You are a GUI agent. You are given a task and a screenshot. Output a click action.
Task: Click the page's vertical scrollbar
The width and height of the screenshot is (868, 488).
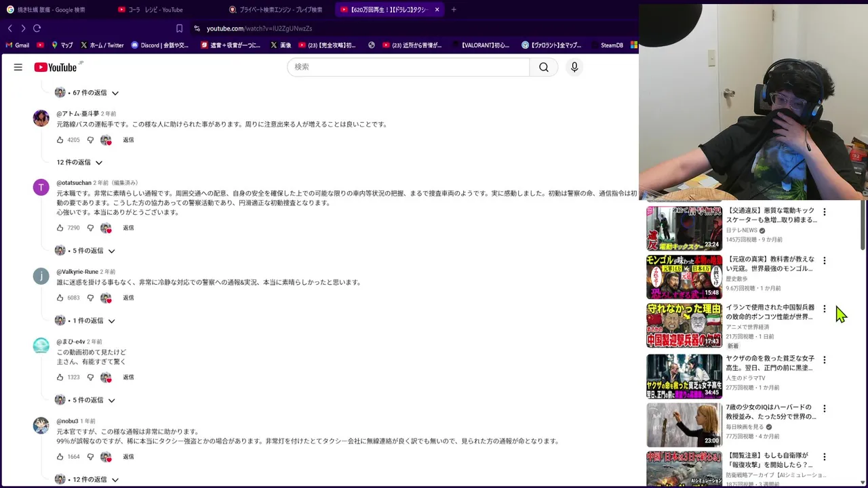pos(863,226)
